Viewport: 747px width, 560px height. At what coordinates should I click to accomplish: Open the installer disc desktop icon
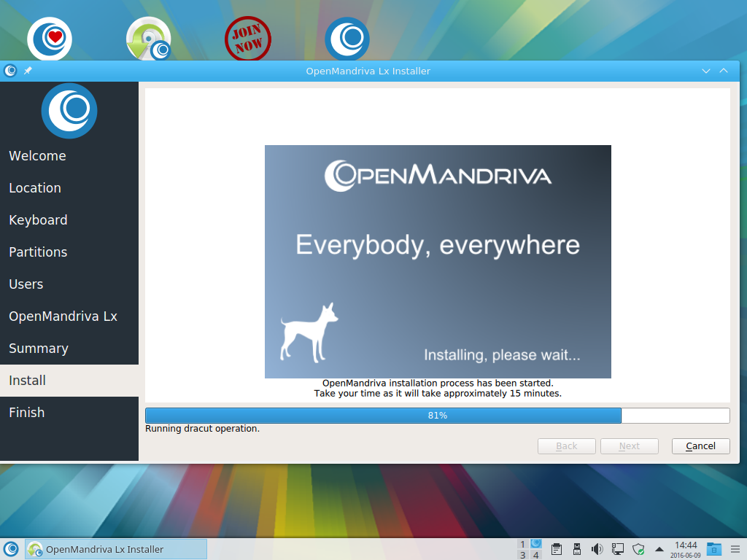point(149,39)
